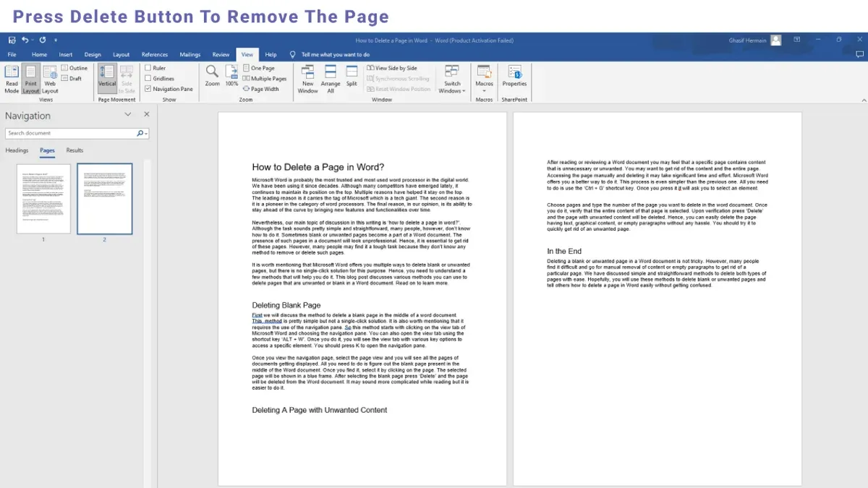The image size is (868, 488).
Task: Switch to Outline view
Action: coord(75,68)
